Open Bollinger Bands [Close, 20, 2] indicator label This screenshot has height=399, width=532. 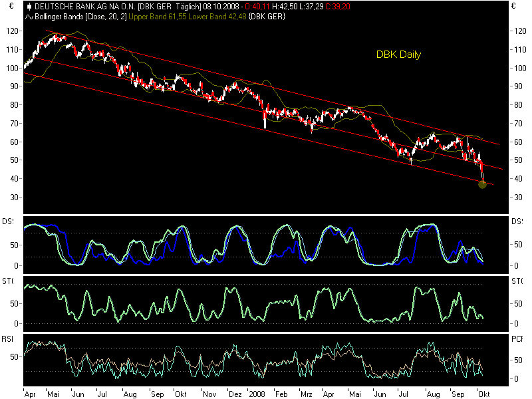point(80,17)
